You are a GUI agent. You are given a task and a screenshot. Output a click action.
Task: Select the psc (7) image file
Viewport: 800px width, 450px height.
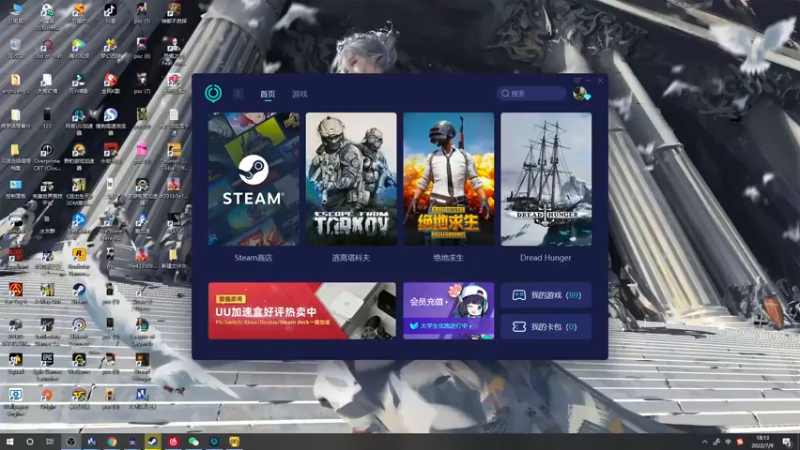pyautogui.click(x=142, y=84)
